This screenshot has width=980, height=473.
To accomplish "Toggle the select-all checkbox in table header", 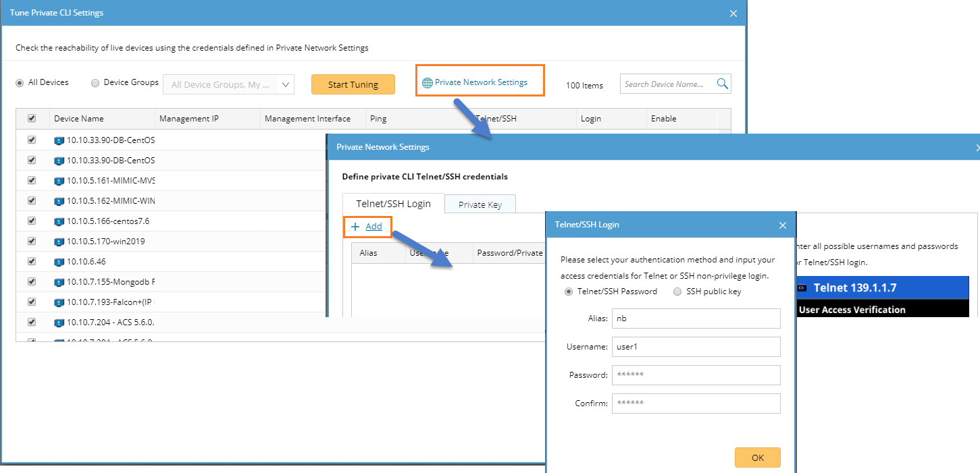I will point(32,118).
